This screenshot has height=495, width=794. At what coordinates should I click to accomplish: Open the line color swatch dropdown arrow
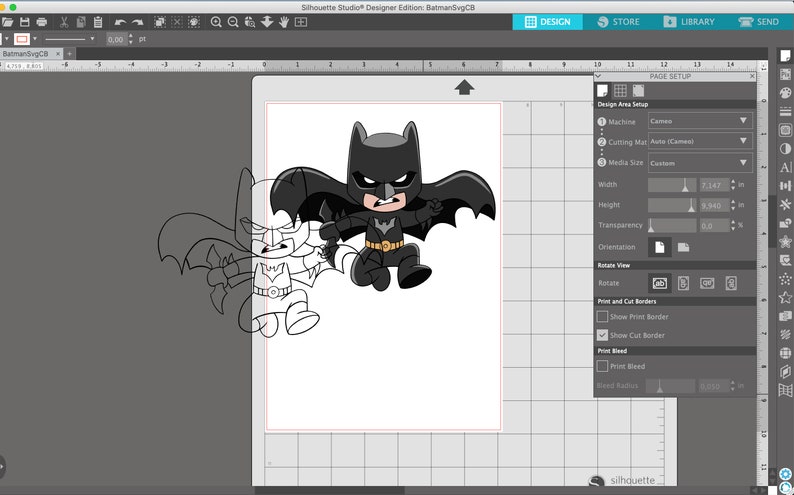(35, 39)
